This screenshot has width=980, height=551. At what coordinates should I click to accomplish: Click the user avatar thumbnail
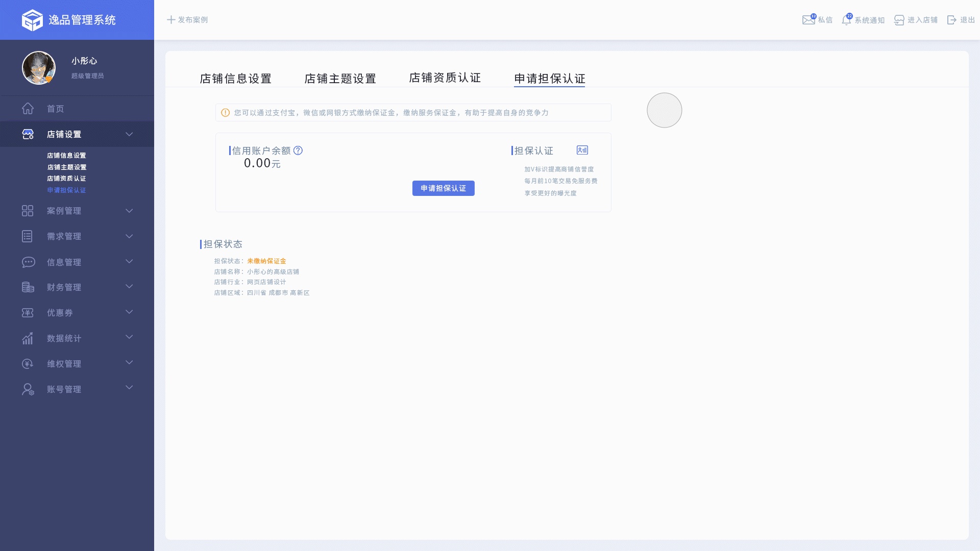point(39,68)
